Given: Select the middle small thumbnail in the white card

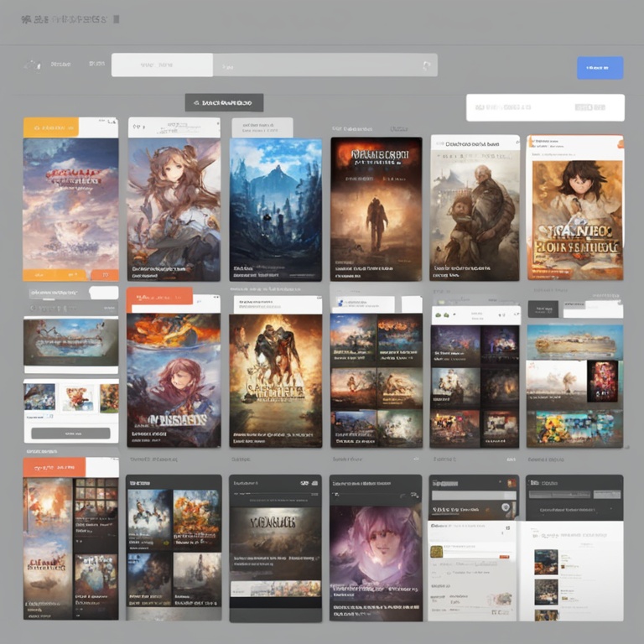Looking at the screenshot, I should [x=78, y=397].
